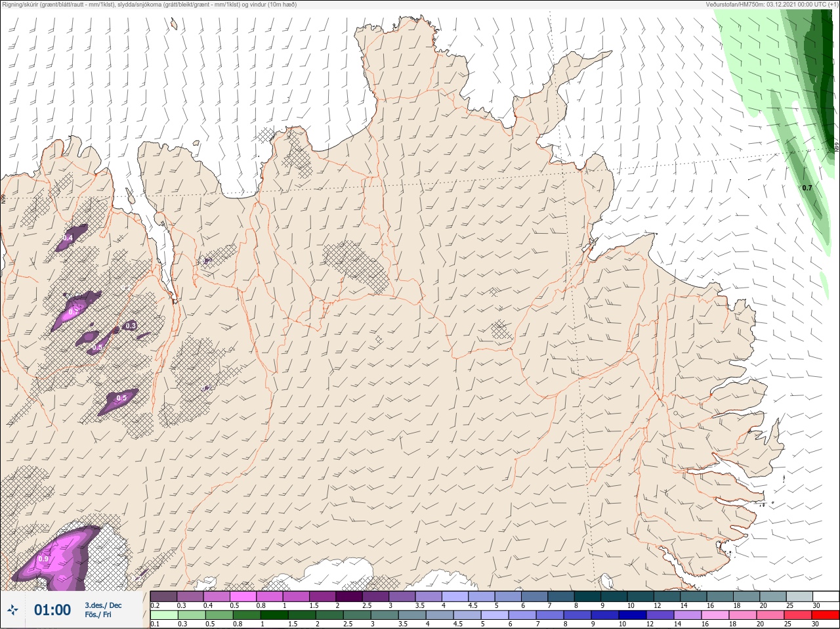Pick upper scale swatch between 20 and 25

click(x=773, y=596)
